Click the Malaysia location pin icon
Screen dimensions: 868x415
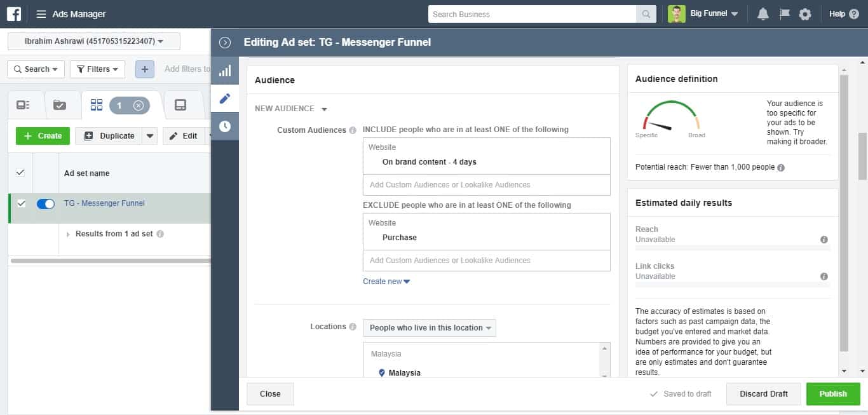point(381,373)
